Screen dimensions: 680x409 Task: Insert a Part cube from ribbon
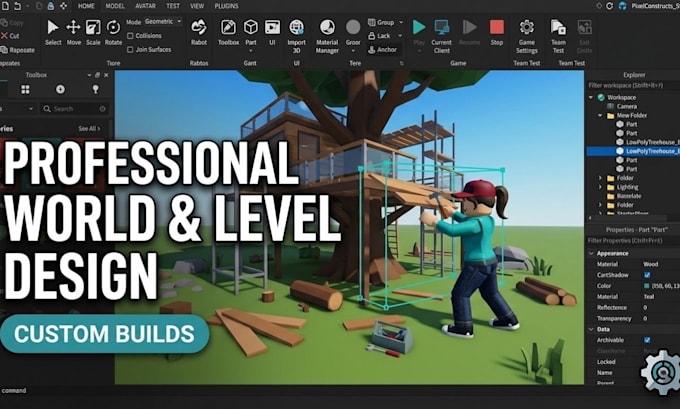(251, 32)
